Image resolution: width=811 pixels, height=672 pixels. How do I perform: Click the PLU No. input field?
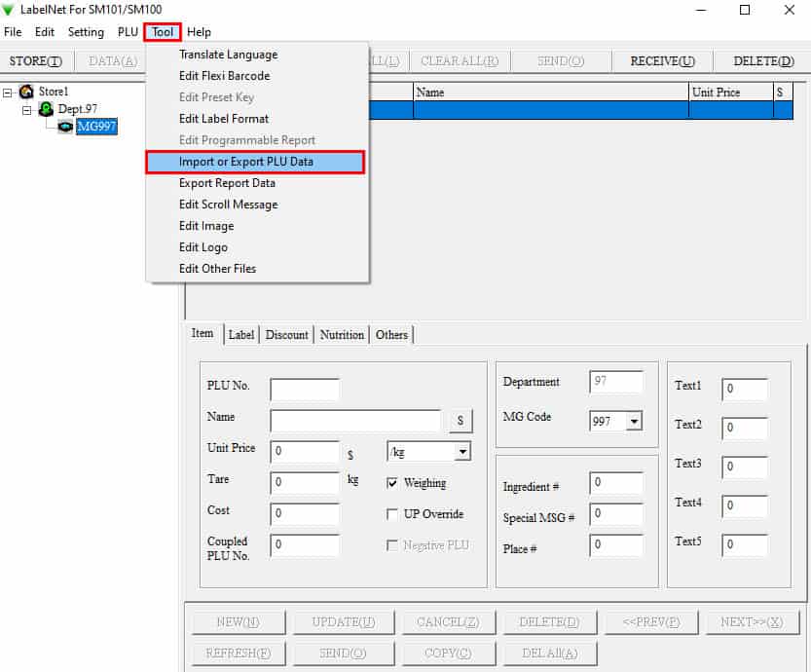coord(305,390)
